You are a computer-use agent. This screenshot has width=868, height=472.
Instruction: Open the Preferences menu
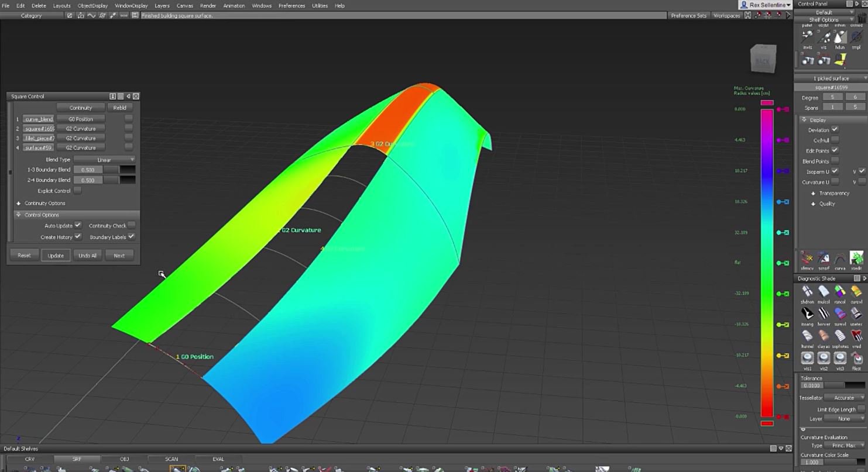[x=291, y=6]
